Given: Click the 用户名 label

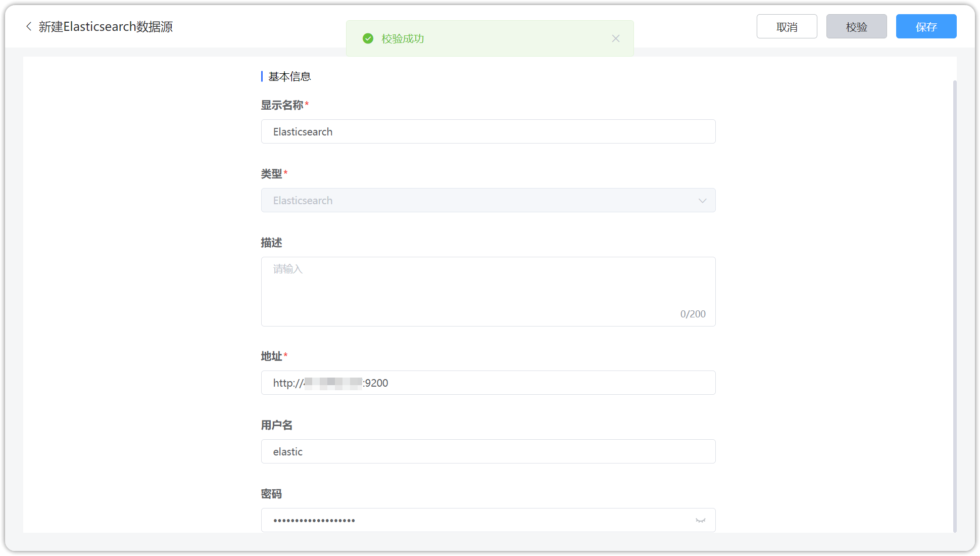Looking at the screenshot, I should tap(277, 425).
